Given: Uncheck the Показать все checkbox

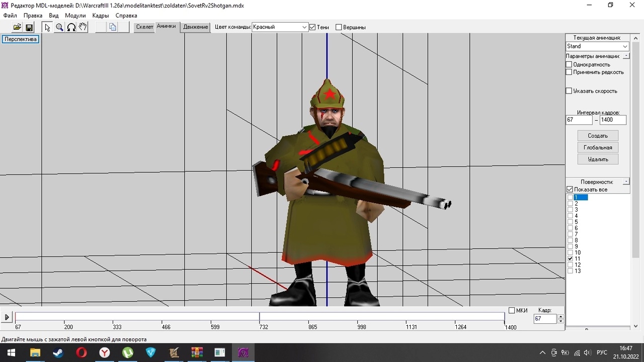Looking at the screenshot, I should click(570, 190).
